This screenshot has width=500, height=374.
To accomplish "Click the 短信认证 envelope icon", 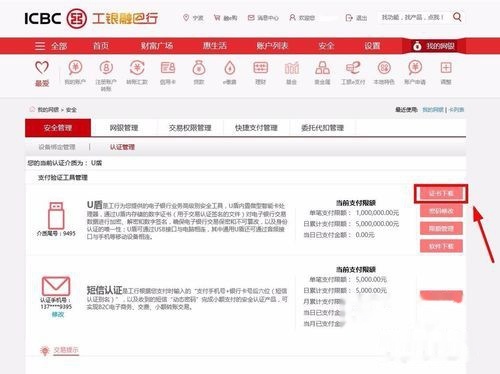I will click(56, 286).
